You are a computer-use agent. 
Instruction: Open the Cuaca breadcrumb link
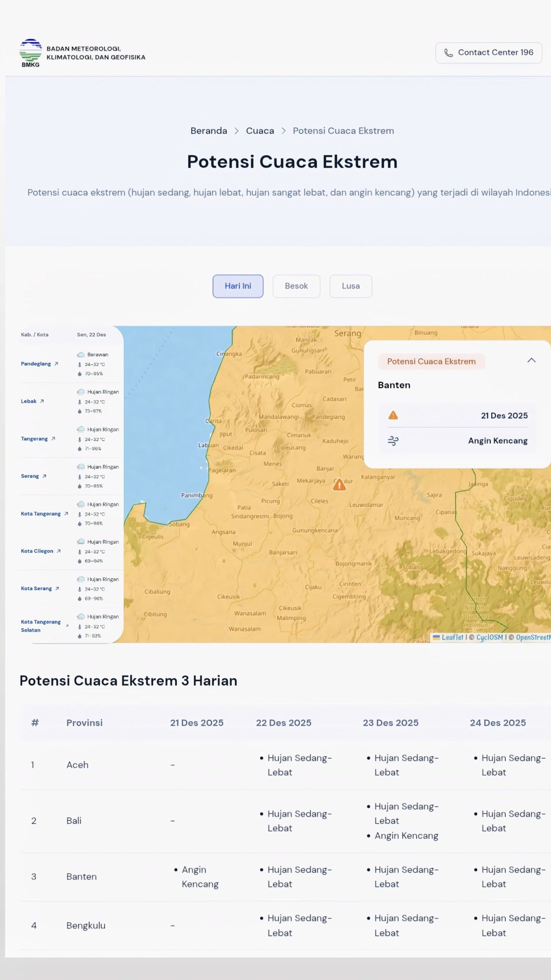[x=260, y=131]
